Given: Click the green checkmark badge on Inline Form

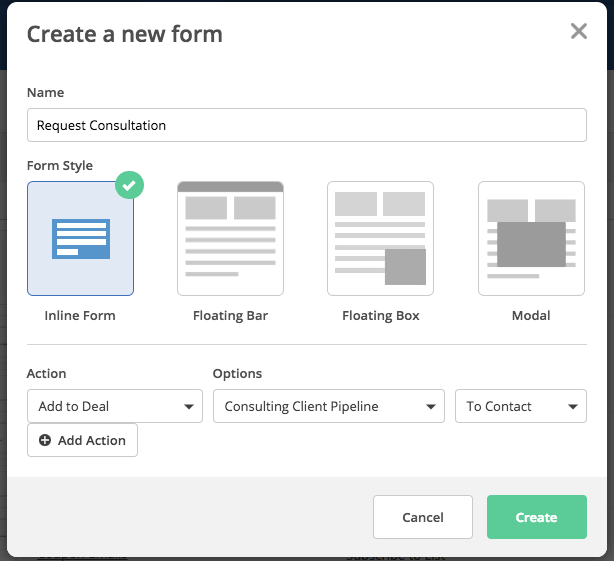Looking at the screenshot, I should click(129, 185).
